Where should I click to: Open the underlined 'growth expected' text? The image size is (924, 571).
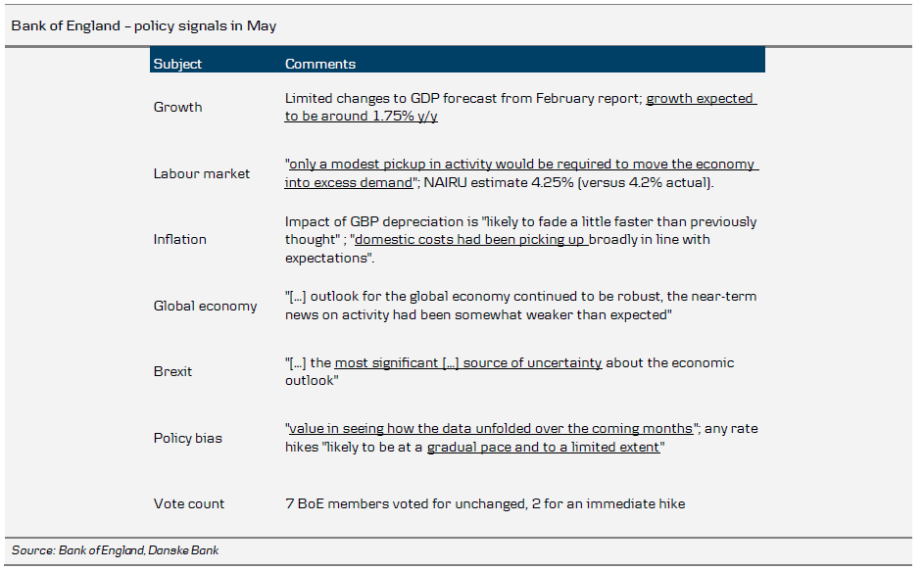click(700, 98)
